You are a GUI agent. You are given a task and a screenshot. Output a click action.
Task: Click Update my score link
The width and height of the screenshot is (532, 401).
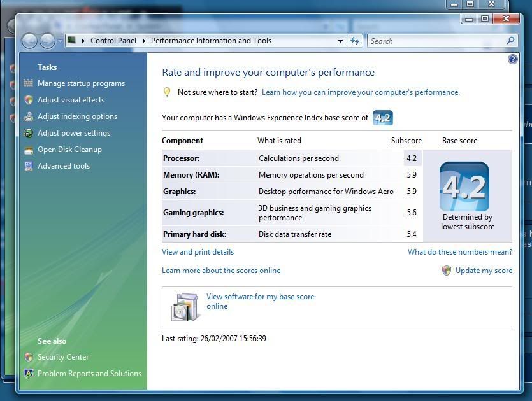(x=484, y=271)
